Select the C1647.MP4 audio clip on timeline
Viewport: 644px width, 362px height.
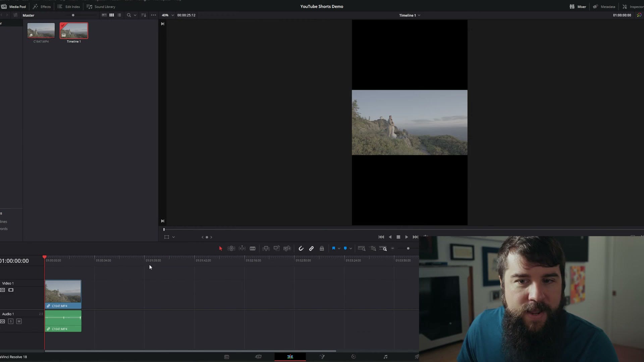(63, 321)
